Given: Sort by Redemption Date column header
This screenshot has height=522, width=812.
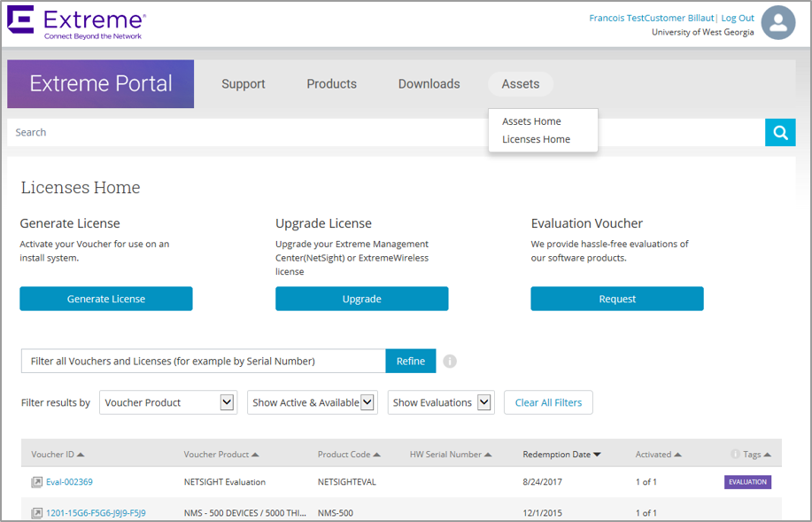Looking at the screenshot, I should (561, 455).
